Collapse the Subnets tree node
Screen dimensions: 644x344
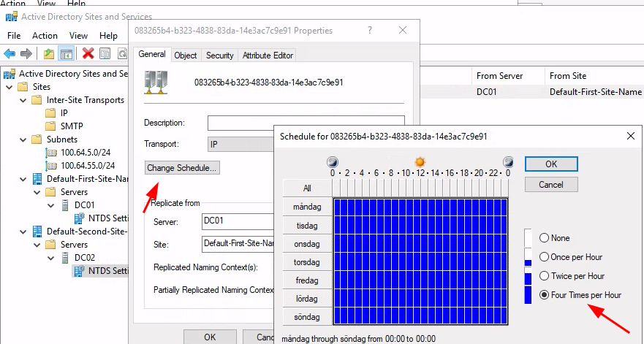pos(23,139)
